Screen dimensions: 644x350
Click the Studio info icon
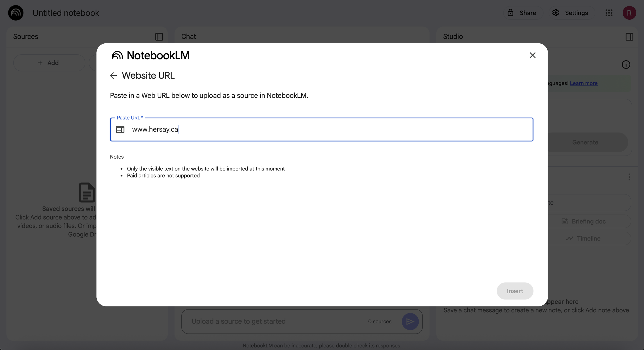pyautogui.click(x=626, y=64)
